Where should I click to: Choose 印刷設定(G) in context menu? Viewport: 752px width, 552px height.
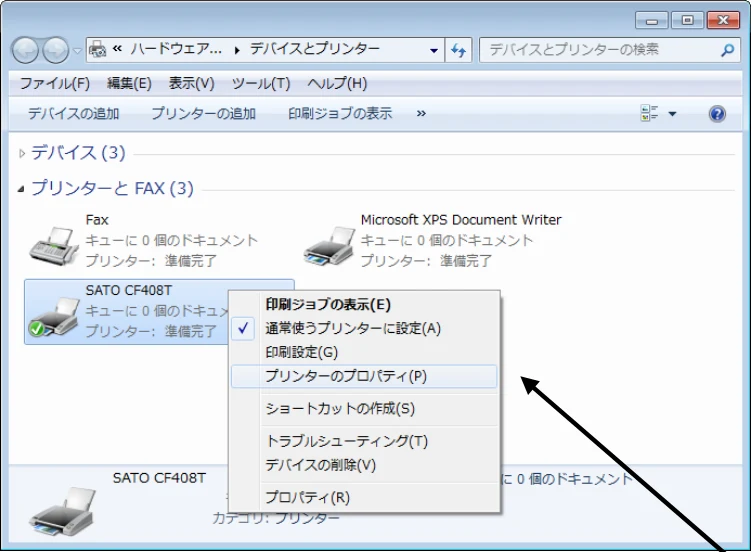click(x=364, y=352)
